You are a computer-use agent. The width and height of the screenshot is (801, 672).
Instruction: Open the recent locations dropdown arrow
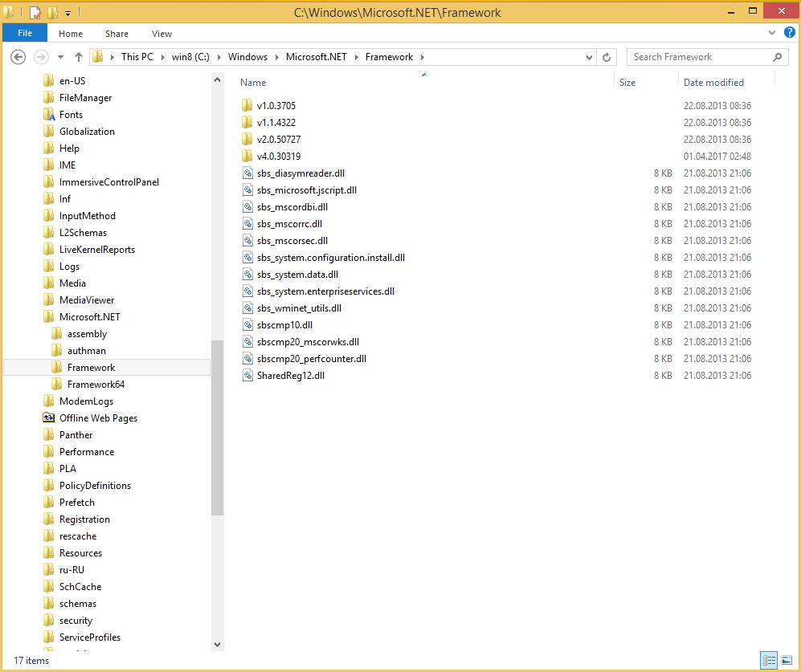pos(60,57)
